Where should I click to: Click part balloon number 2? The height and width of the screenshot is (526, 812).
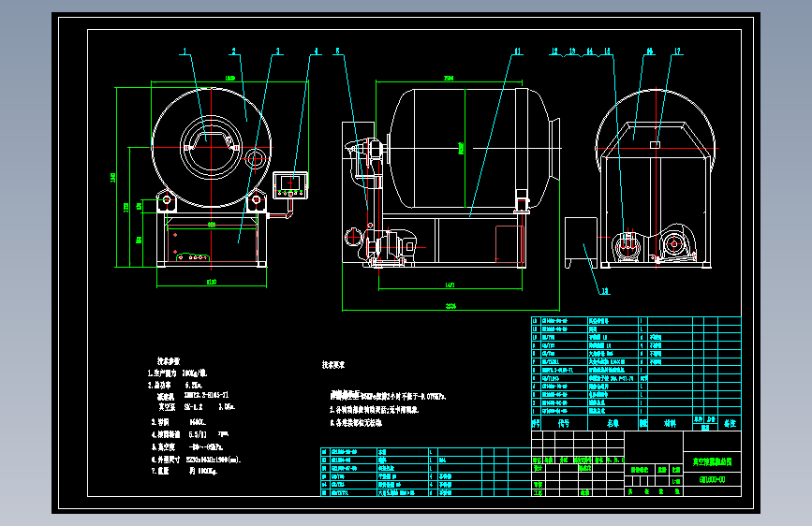click(x=233, y=51)
